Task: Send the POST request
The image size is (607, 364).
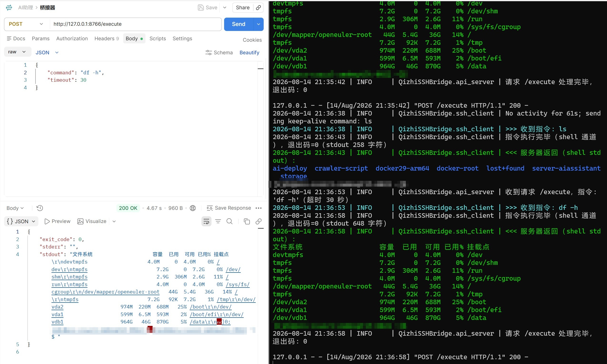Action: coord(239,24)
